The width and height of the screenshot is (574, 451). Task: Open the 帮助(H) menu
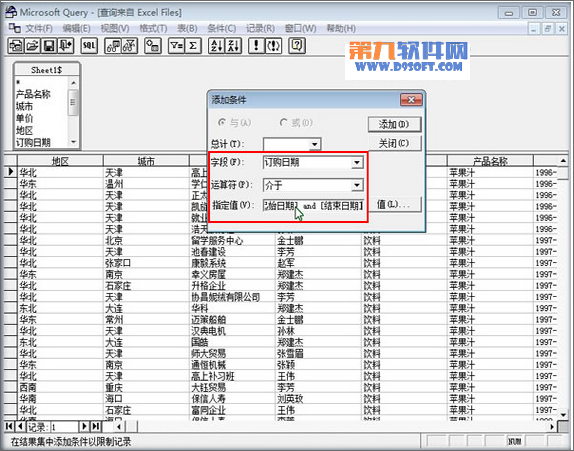coord(341,29)
